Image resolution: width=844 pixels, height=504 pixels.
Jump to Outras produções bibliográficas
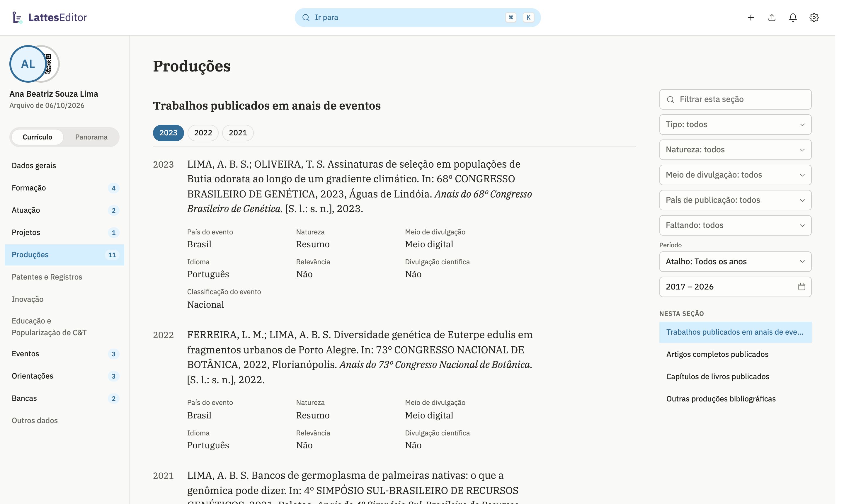point(735,399)
